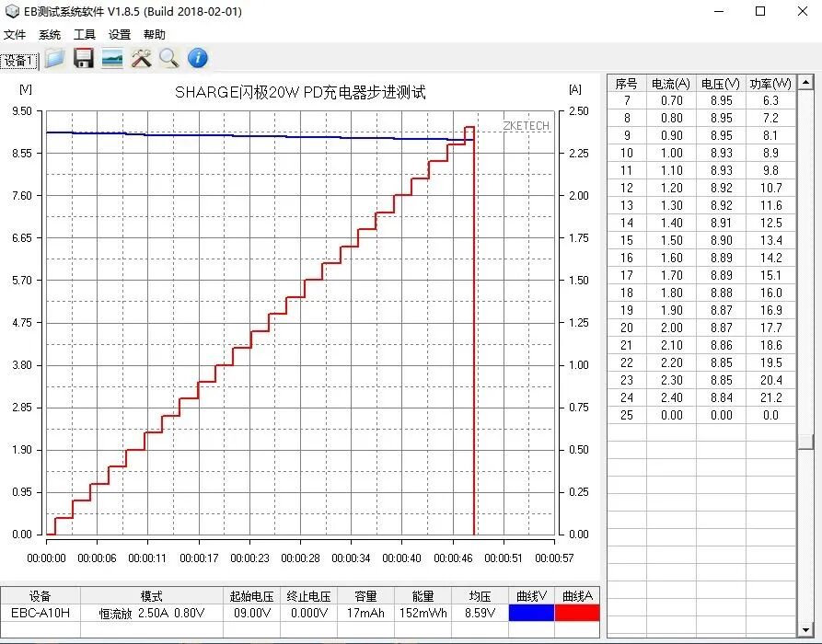Click the 曲线V header label
822x644 pixels.
[531, 596]
